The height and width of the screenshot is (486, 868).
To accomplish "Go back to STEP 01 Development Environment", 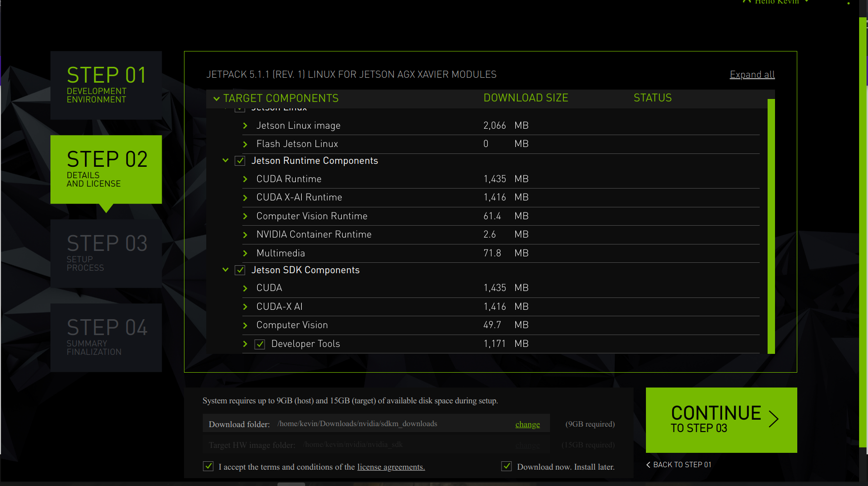I will pyautogui.click(x=106, y=84).
